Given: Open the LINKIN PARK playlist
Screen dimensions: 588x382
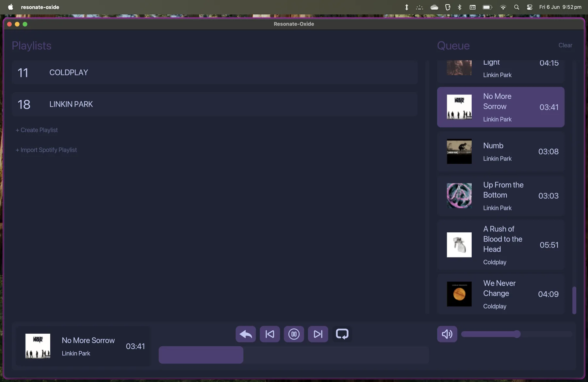Looking at the screenshot, I should pos(215,104).
